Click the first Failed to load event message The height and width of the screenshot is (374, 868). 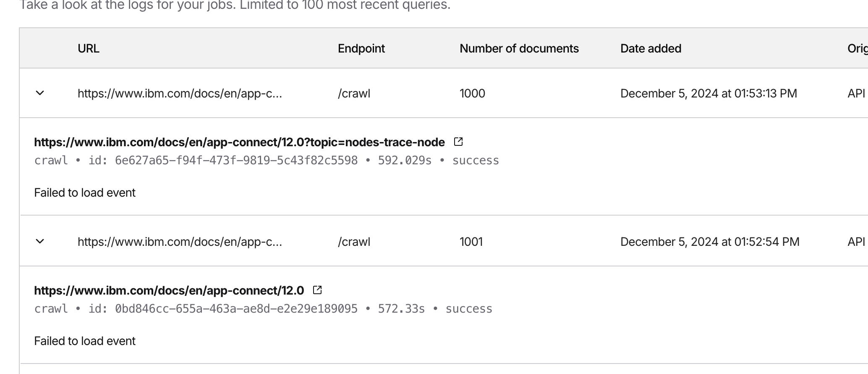click(85, 192)
